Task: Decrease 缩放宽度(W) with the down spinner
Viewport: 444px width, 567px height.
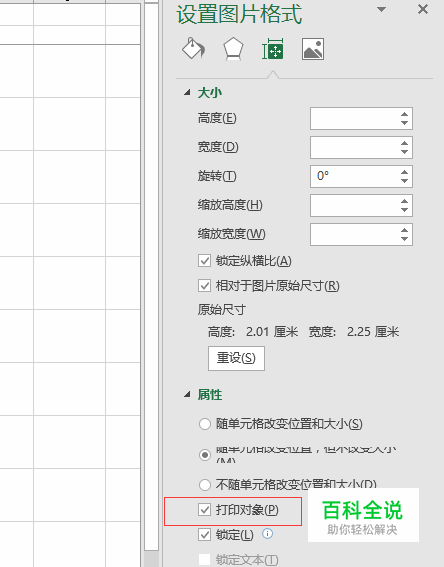Action: (404, 239)
